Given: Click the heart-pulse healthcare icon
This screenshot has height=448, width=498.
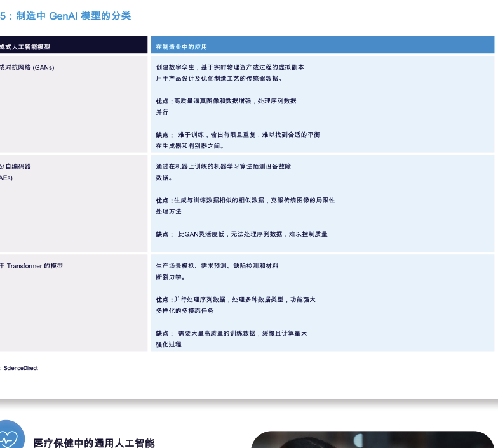Looking at the screenshot, I should tap(9, 437).
